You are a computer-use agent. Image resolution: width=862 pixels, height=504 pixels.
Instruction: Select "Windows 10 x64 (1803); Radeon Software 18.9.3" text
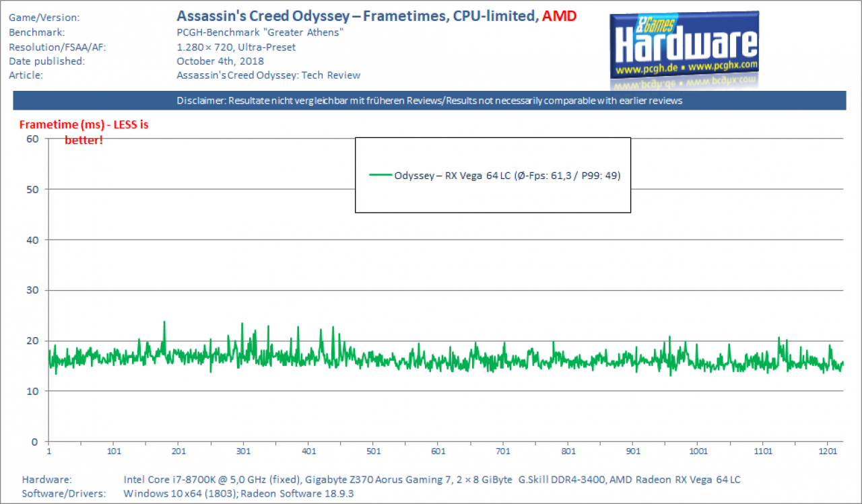pyautogui.click(x=239, y=494)
